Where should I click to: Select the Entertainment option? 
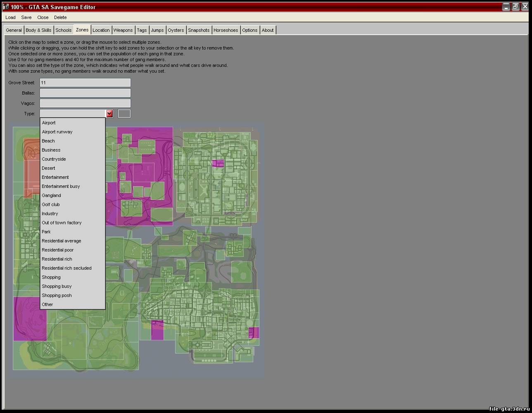coord(73,177)
